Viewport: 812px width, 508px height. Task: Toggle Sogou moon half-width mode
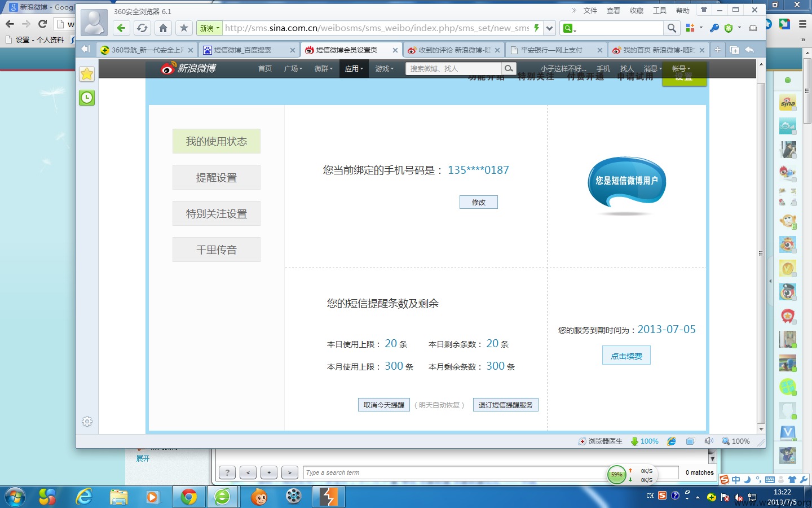click(747, 480)
